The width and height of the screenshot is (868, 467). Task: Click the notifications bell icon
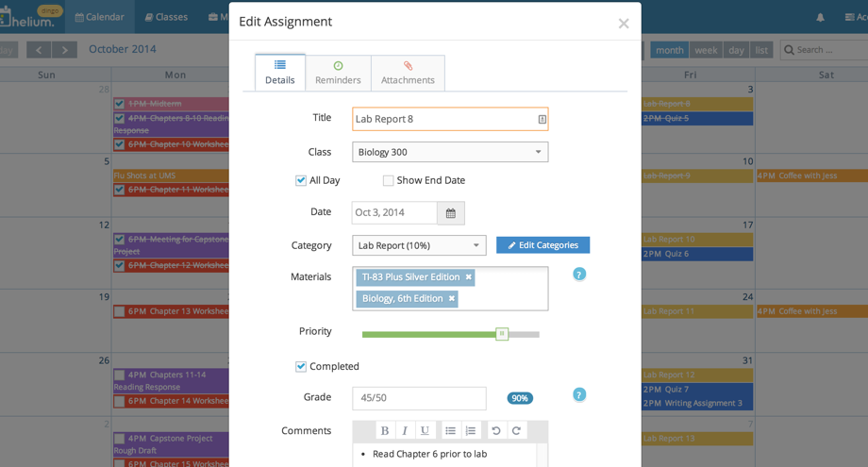click(820, 17)
